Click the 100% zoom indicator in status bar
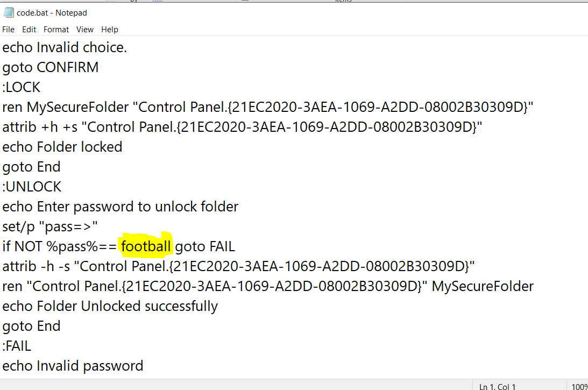The height and width of the screenshot is (390, 588). coord(579,386)
